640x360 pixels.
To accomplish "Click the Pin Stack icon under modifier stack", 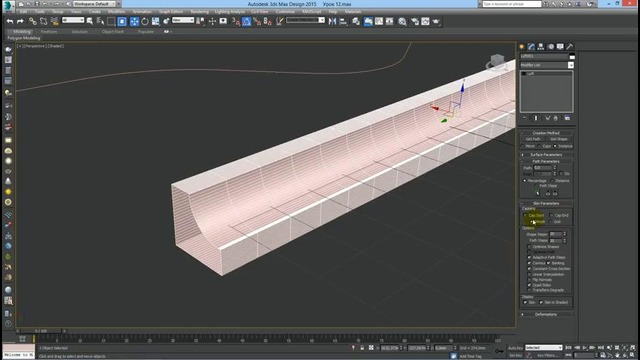I will tap(525, 118).
